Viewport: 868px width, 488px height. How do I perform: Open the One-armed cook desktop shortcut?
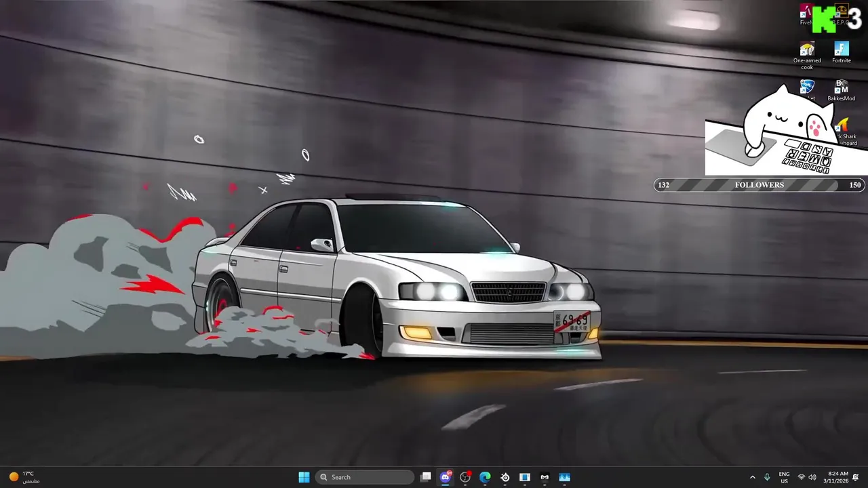(807, 56)
